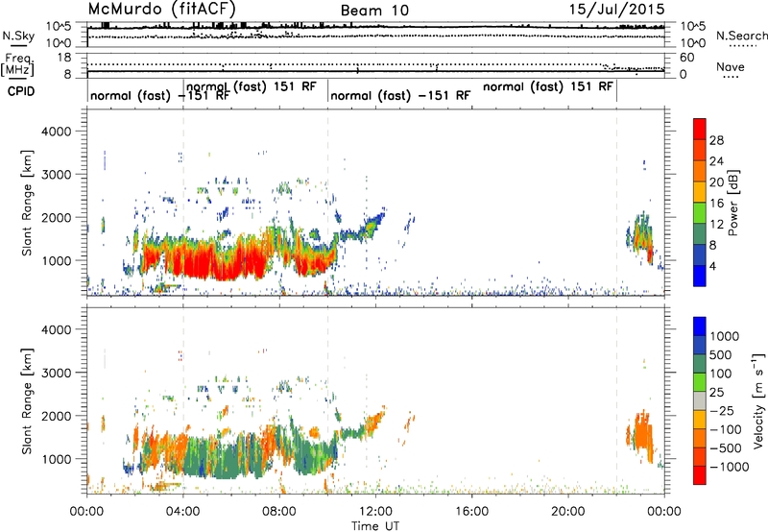Click the 28 tick on Power colorbar
Screen dimensions: 768x532
click(x=716, y=140)
